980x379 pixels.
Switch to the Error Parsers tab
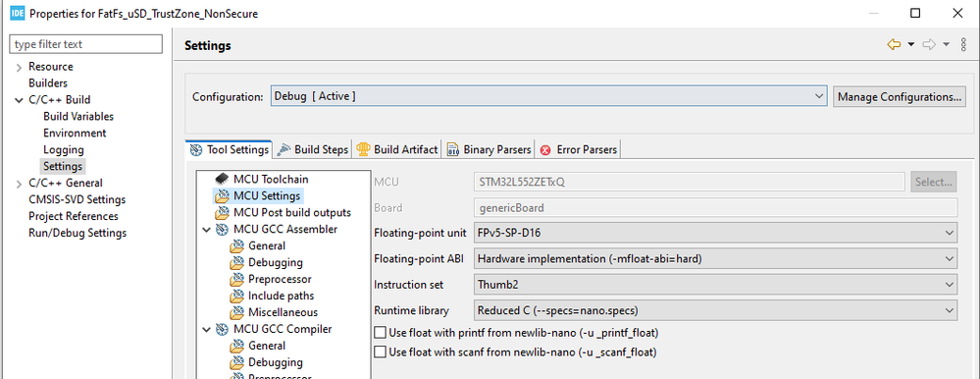(x=578, y=149)
